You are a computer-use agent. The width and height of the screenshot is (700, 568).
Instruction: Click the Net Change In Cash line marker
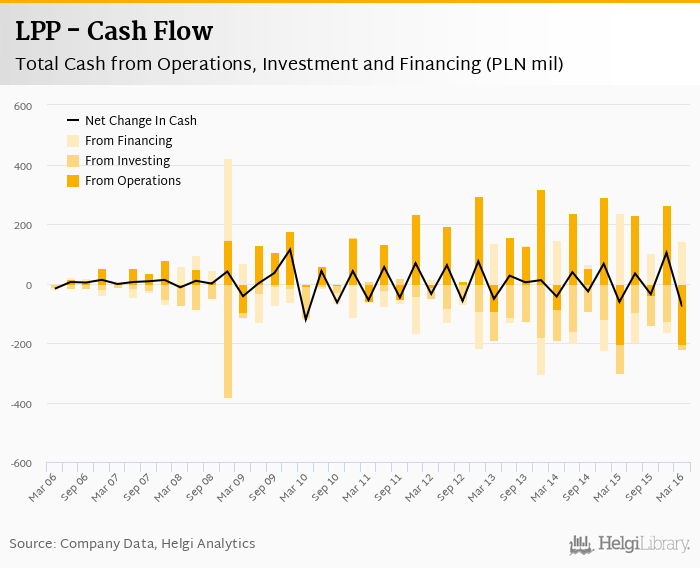(72, 121)
